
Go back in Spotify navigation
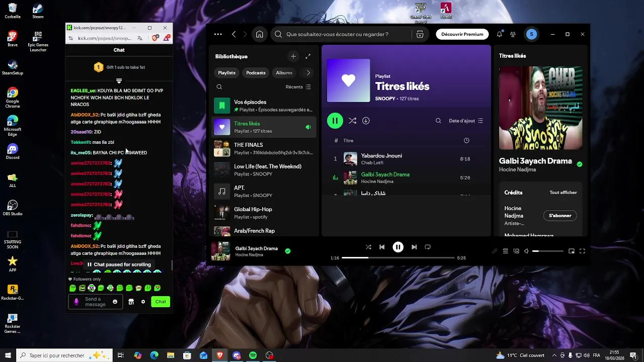(234, 34)
